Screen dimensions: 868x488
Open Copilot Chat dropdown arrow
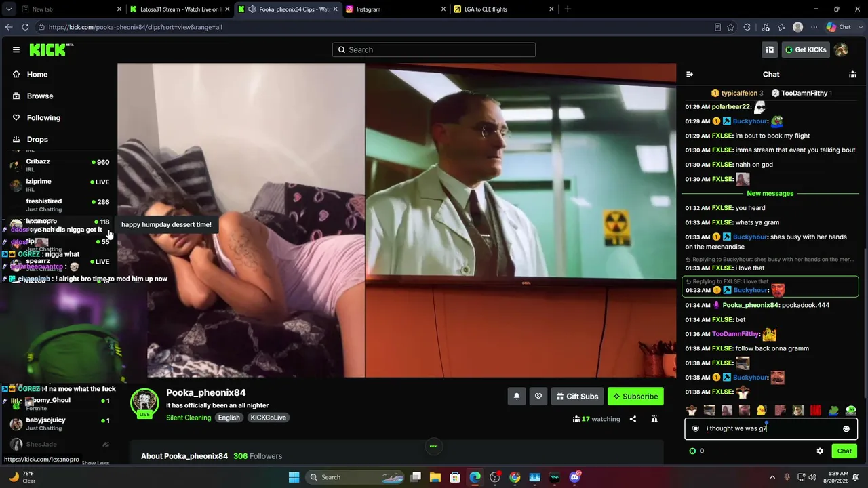[x=859, y=27]
